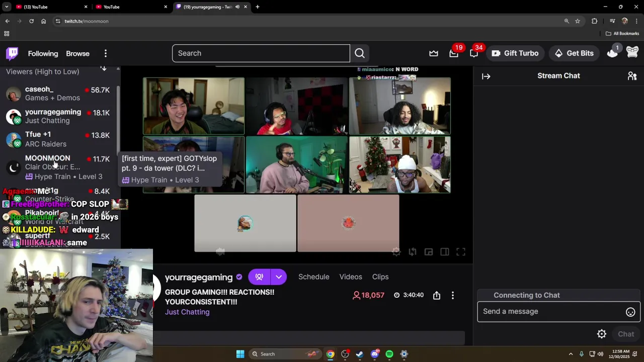Open Steam from taskbar
The height and width of the screenshot is (362, 644).
360,354
